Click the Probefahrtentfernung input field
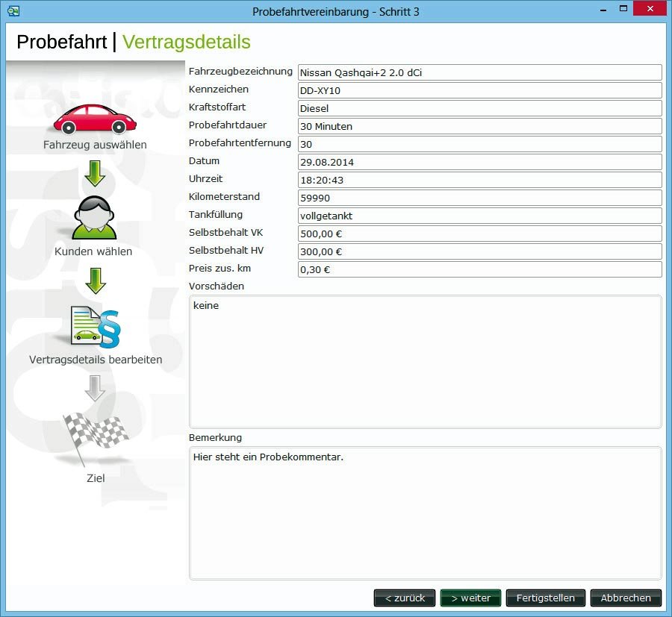The height and width of the screenshot is (617, 672). tap(480, 144)
